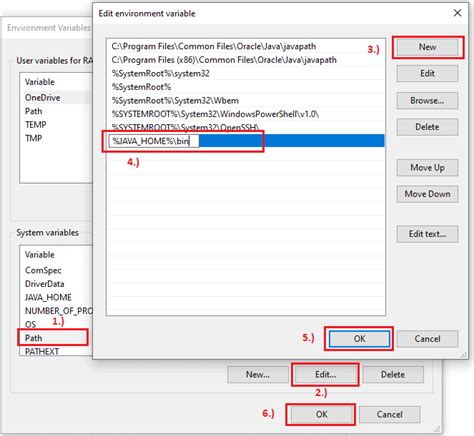Cancel the Edit environment variable dialog
Viewport: 474px width, 436px height.
[x=427, y=339]
